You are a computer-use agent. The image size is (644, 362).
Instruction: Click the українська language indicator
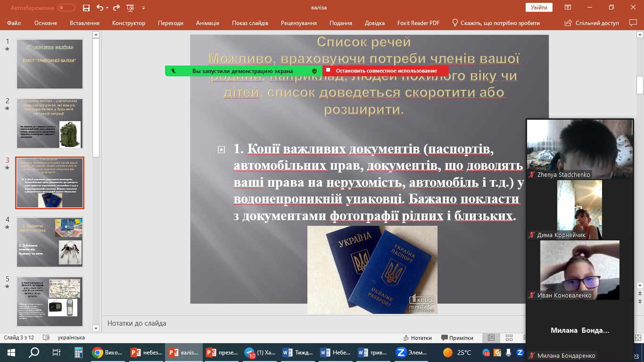pos(71,338)
